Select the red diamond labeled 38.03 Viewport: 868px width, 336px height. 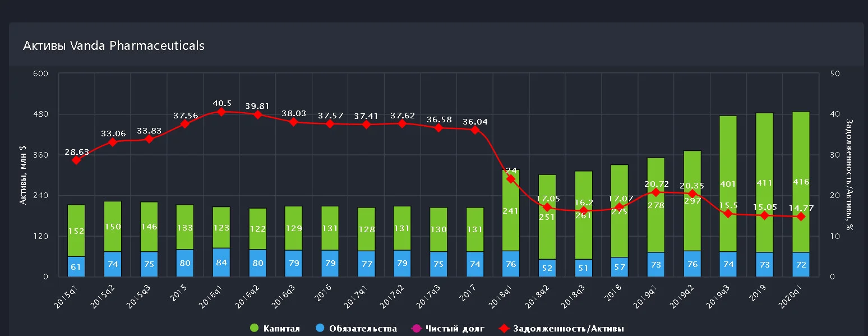click(294, 122)
